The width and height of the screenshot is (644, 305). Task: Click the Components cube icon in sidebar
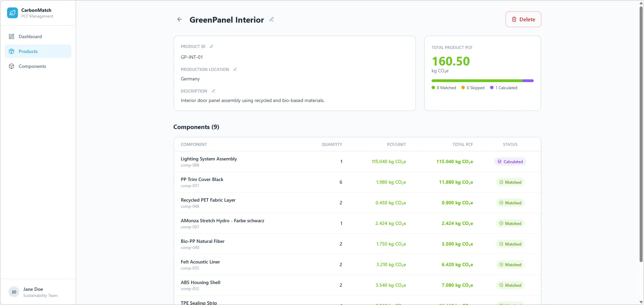[x=11, y=66]
